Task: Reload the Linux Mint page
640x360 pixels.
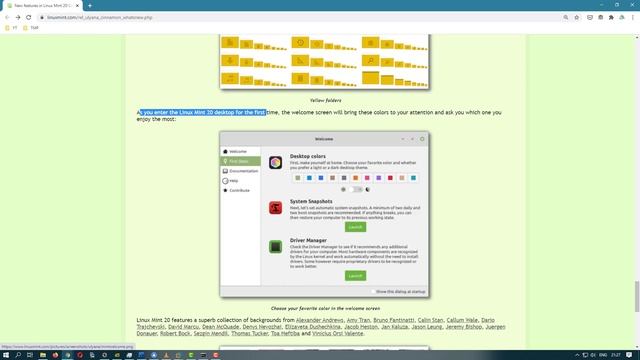Action: coord(29,18)
